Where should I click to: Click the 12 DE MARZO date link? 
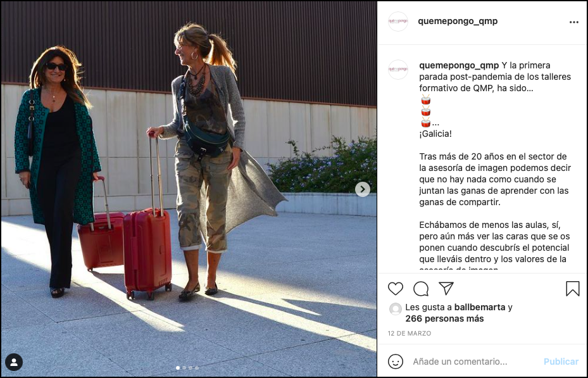(409, 334)
